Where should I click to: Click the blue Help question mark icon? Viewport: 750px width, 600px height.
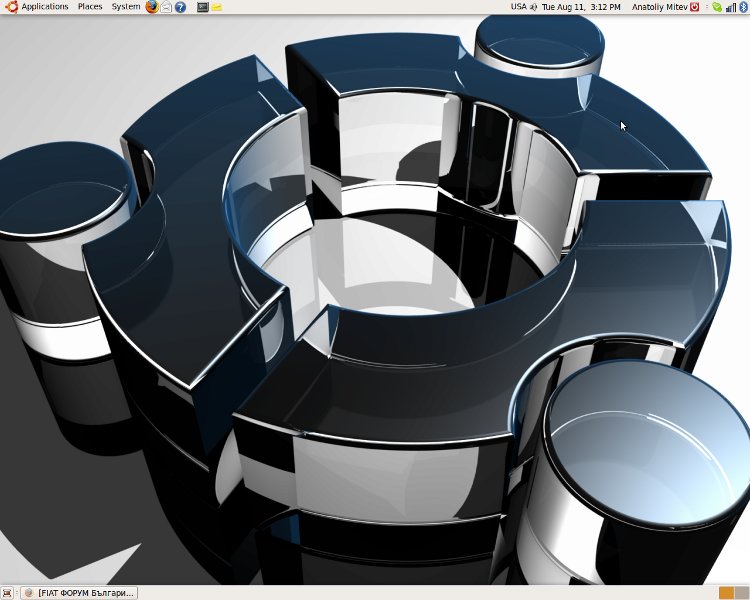pyautogui.click(x=180, y=7)
